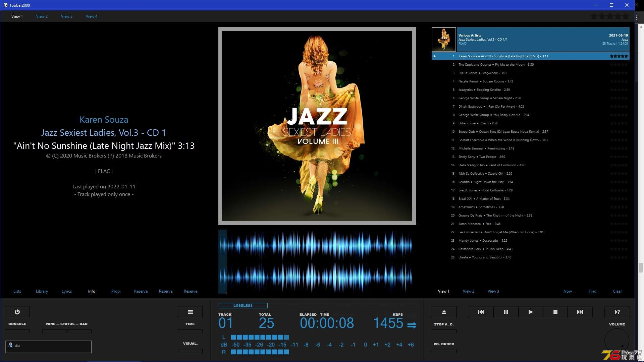The image size is (644, 362).
Task: Click the Karen Souza artist name in info panel
Action: tap(104, 120)
